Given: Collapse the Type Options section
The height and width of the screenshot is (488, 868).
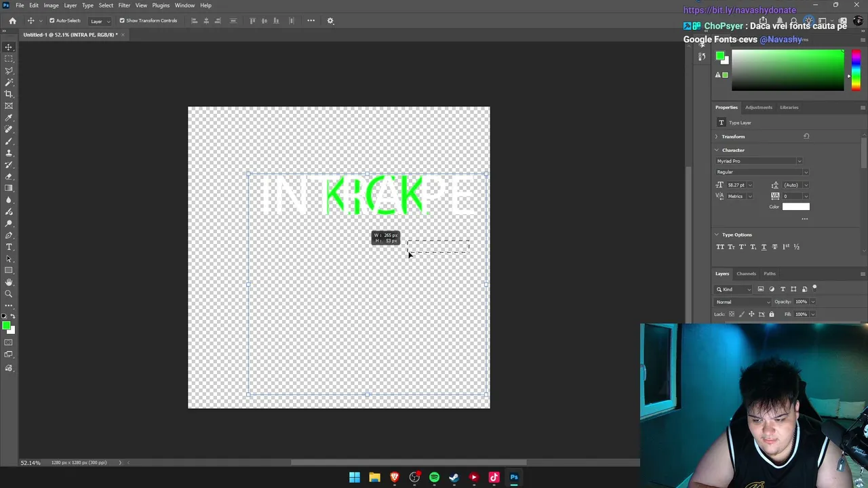Looking at the screenshot, I should [716, 235].
